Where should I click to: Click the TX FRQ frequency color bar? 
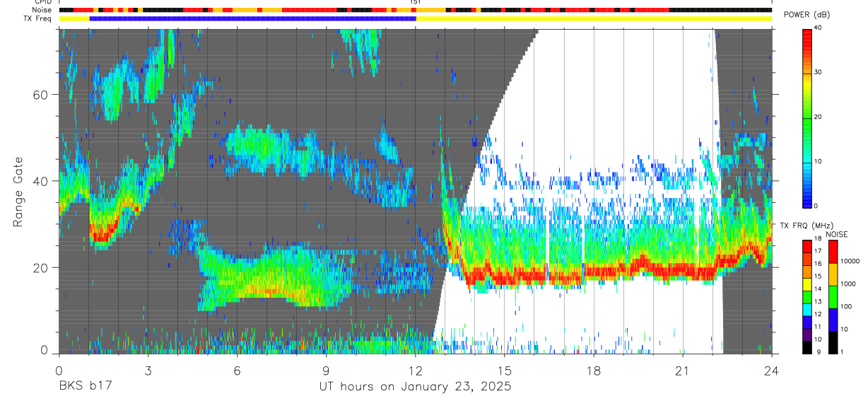point(807,296)
